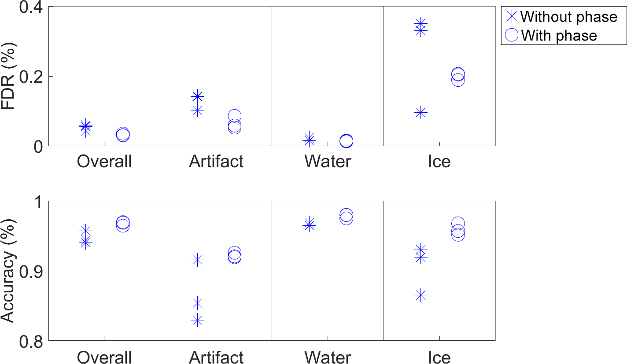Select the 'Ice' label under the accuracy plot
The image size is (627, 364).
click(x=439, y=357)
